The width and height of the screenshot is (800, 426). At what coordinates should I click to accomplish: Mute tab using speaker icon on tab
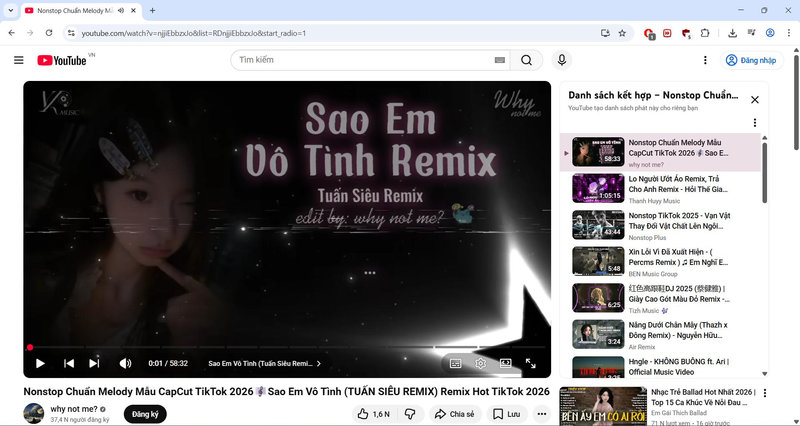(x=120, y=10)
